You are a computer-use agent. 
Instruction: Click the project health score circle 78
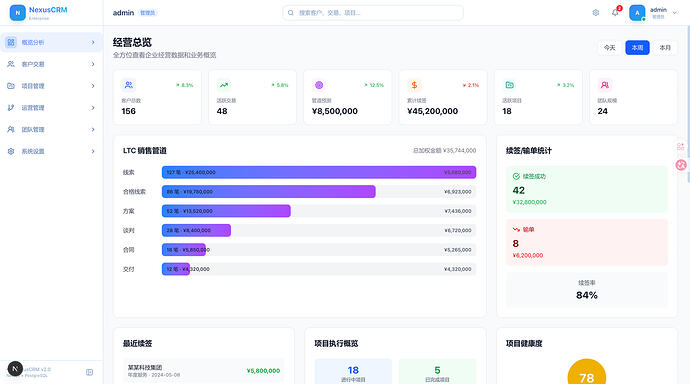(587, 372)
